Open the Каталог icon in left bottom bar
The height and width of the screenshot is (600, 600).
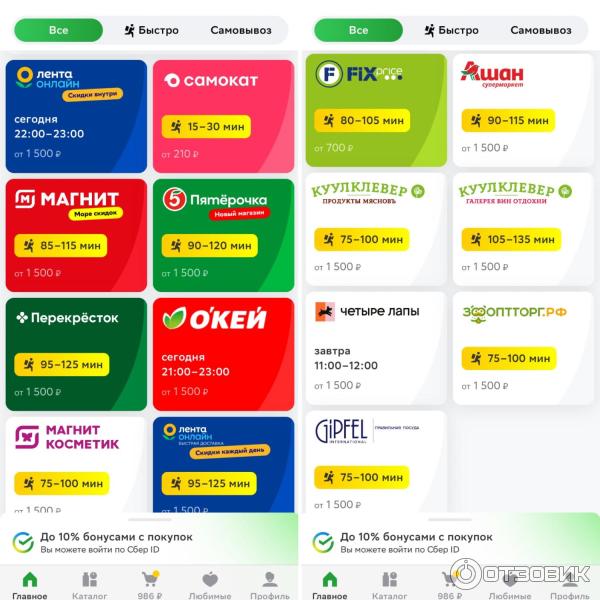[x=90, y=579]
